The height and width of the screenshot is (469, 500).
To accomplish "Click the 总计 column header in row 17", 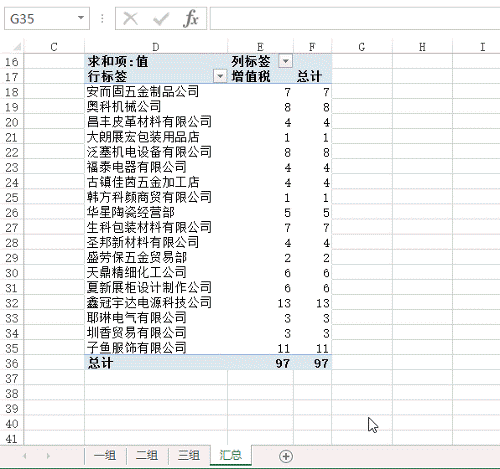I will [x=312, y=76].
